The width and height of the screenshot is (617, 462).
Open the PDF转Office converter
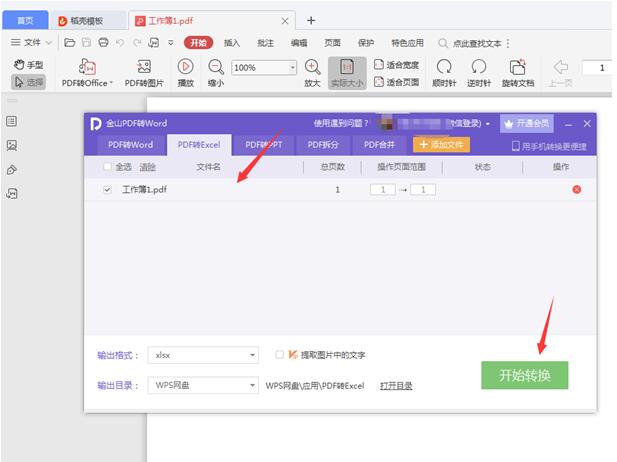tap(87, 73)
